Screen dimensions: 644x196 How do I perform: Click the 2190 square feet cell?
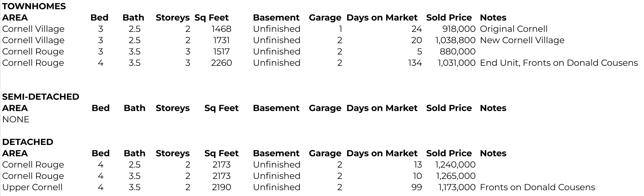click(x=221, y=187)
